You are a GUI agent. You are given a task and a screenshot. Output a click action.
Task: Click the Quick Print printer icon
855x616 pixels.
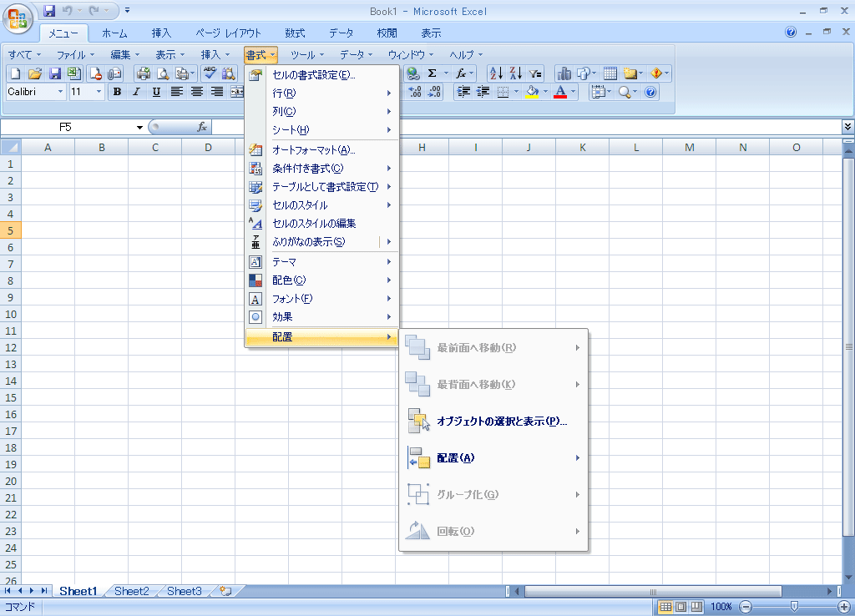[144, 73]
